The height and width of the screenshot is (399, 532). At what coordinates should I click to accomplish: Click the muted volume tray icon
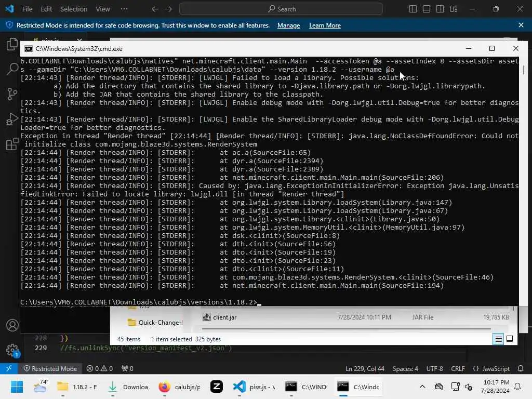point(469,387)
